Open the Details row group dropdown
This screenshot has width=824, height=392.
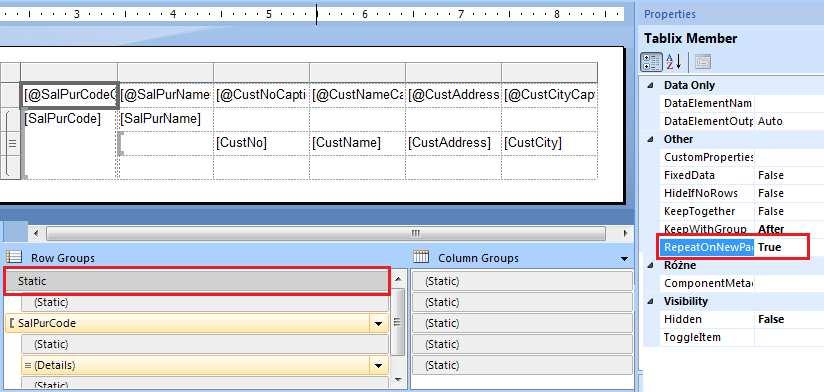click(x=378, y=365)
